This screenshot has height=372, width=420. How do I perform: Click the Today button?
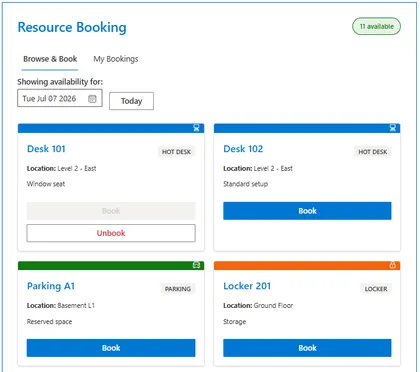[131, 101]
